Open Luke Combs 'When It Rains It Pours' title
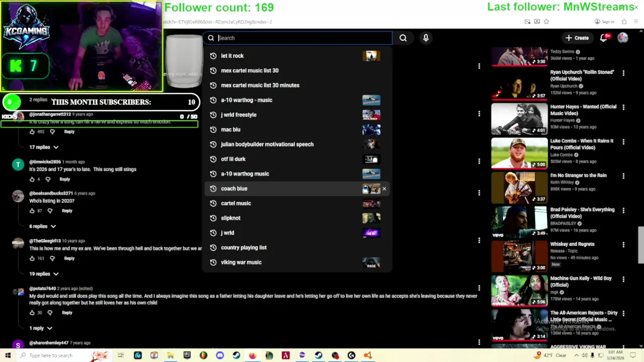The width and height of the screenshot is (644, 362). 582,144
